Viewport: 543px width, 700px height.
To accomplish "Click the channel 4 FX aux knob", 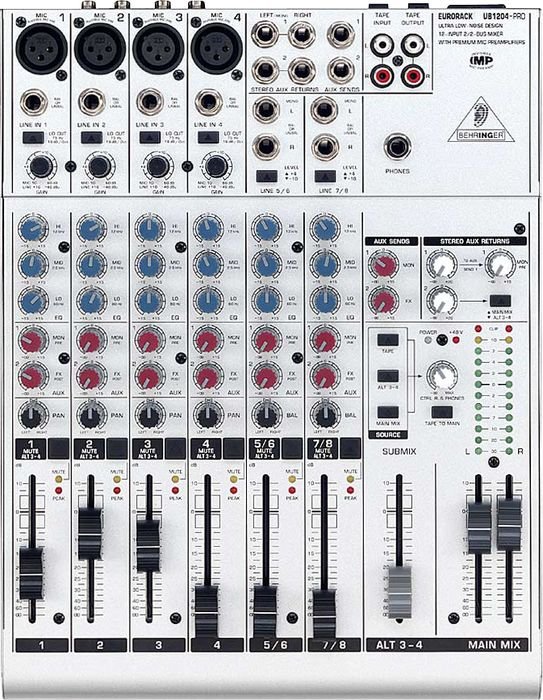I will pyautogui.click(x=208, y=376).
